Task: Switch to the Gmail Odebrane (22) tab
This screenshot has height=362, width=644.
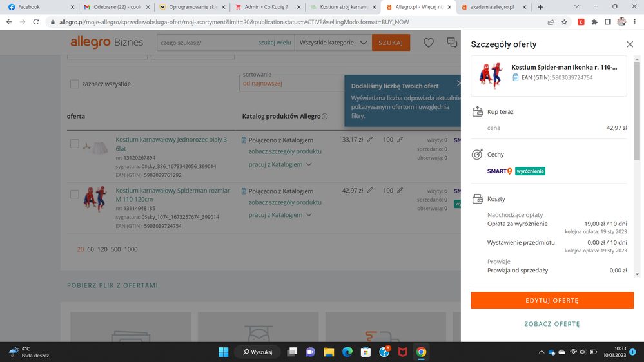Action: click(x=116, y=7)
